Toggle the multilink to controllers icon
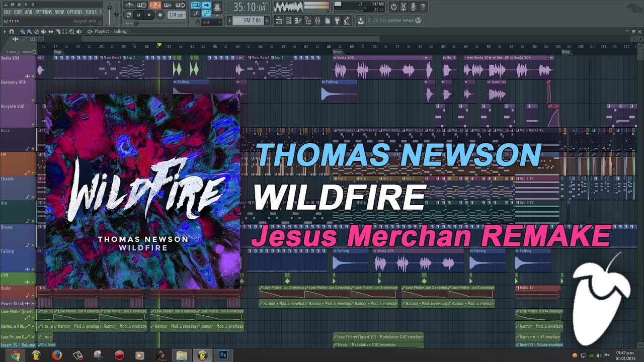644x362 pixels. (x=206, y=13)
